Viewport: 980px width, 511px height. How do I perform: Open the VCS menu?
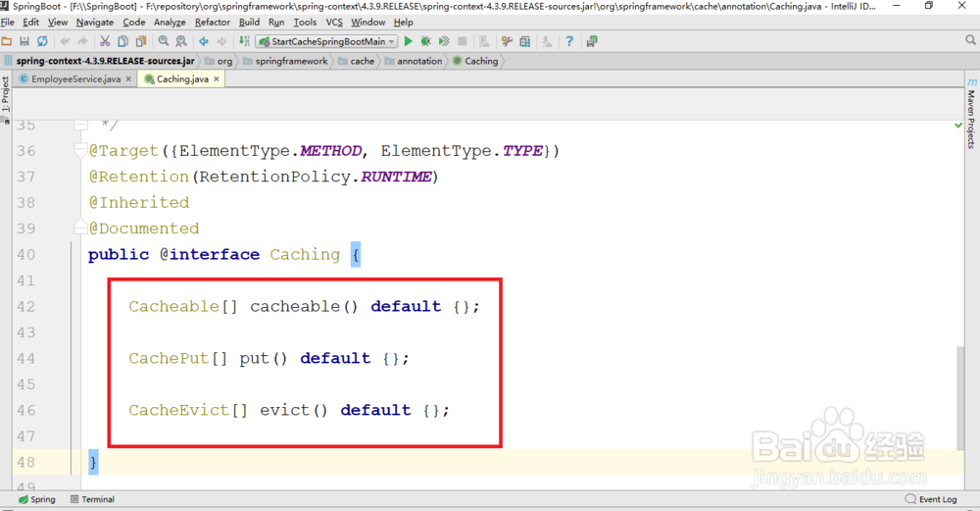(334, 22)
